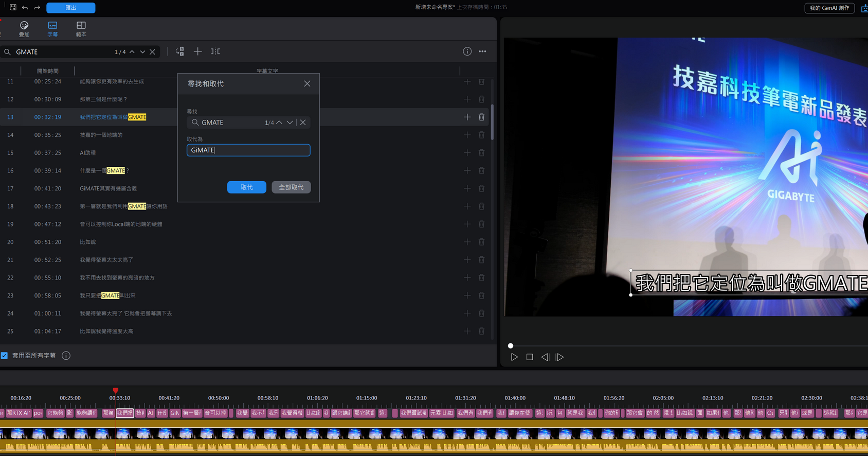The image size is (868, 456).
Task: Go to next match in dialog search
Action: pyautogui.click(x=290, y=122)
